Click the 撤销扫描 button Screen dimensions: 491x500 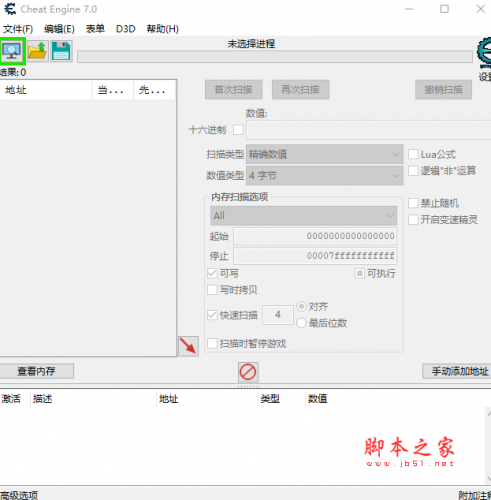coord(443,89)
